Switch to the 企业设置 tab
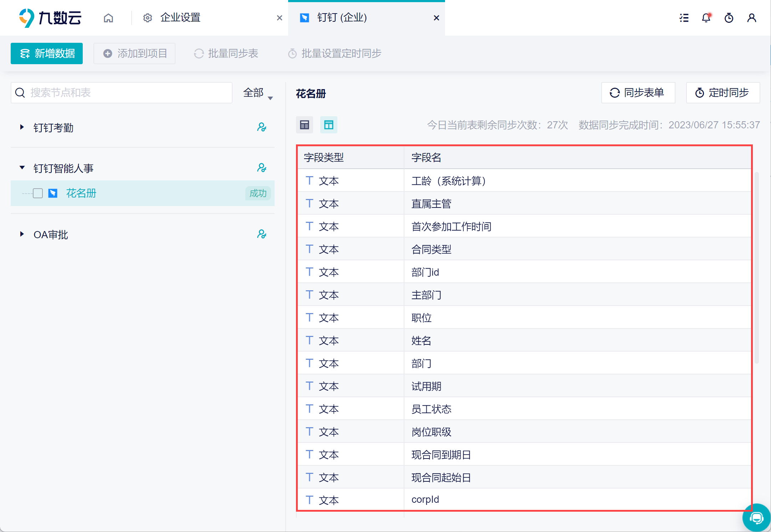The image size is (771, 532). tap(180, 18)
